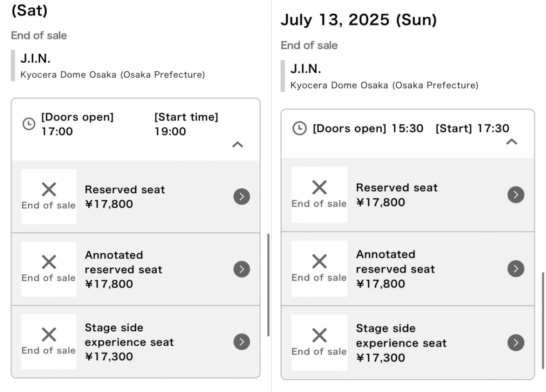Click the July 13, 2025 (Sun) heading
Image resolution: width=546 pixels, height=392 pixels.
click(359, 20)
